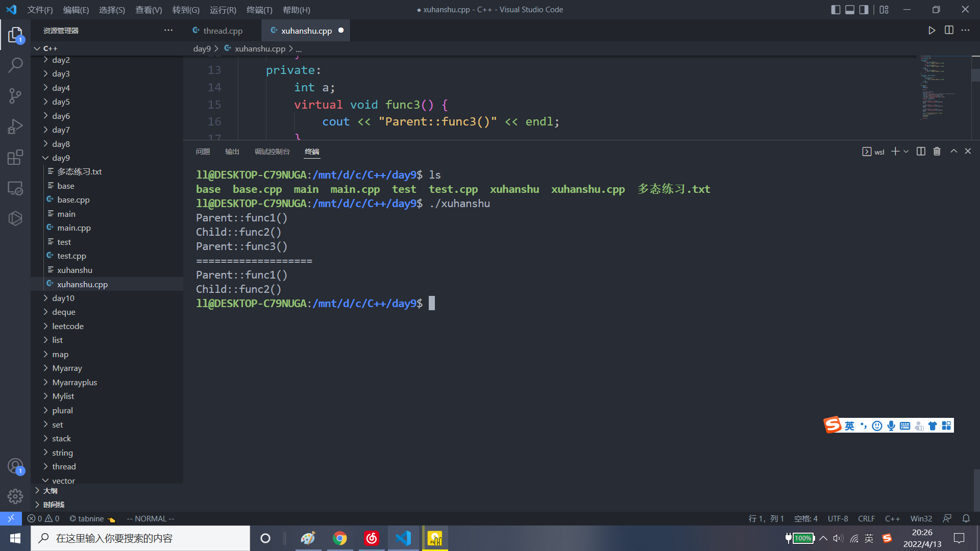Click the Windows taskbar search box

tap(140, 538)
